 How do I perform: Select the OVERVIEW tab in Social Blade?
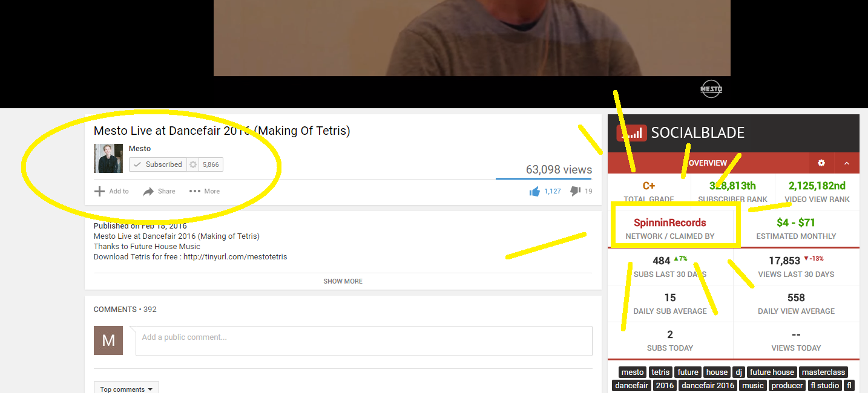click(x=708, y=163)
